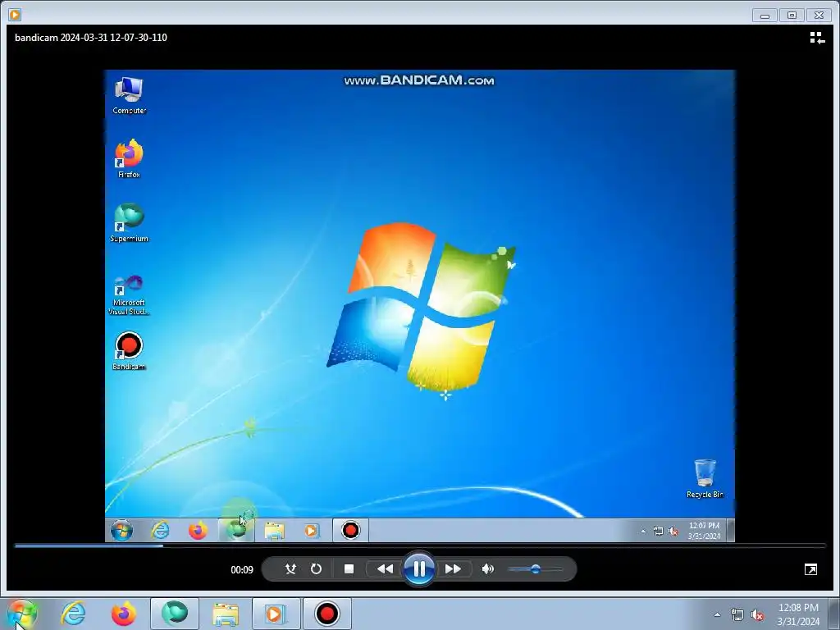Show hidden system tray icons
Image resolution: width=840 pixels, height=630 pixels.
(x=717, y=614)
